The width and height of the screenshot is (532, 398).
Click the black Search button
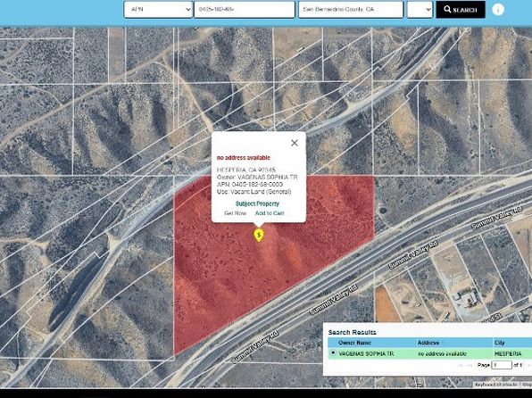point(461,10)
